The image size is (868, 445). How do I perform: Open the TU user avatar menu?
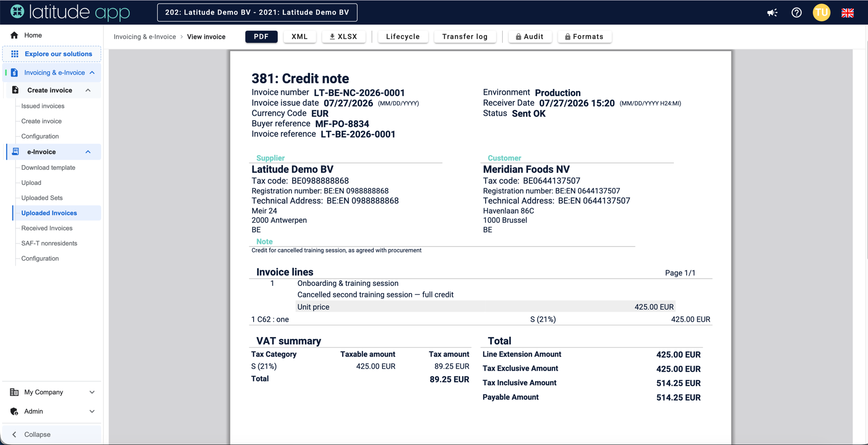[x=822, y=13]
